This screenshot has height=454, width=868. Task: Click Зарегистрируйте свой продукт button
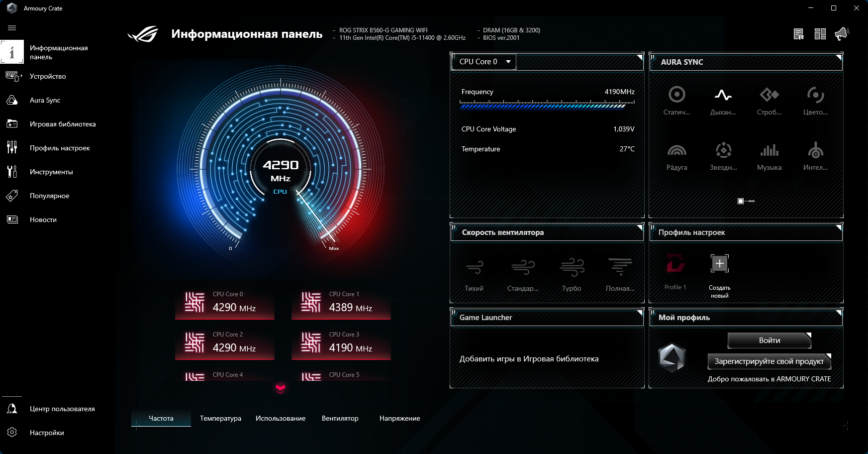pos(770,361)
